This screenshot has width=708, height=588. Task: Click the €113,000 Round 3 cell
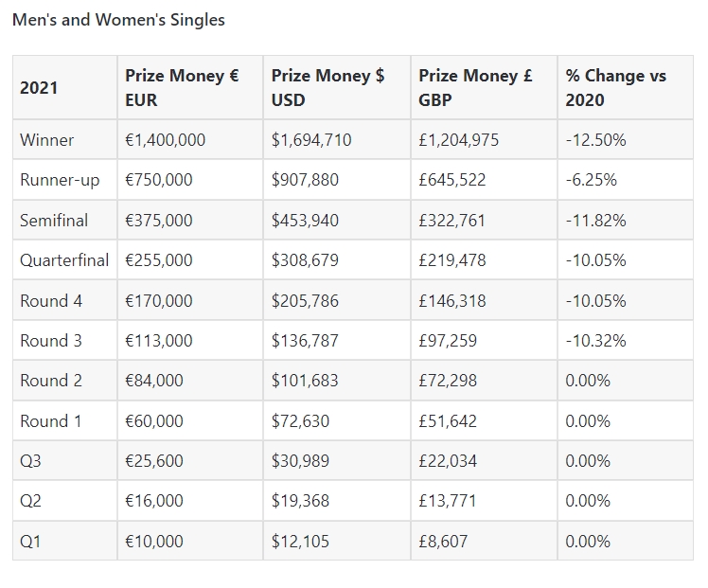tap(159, 341)
